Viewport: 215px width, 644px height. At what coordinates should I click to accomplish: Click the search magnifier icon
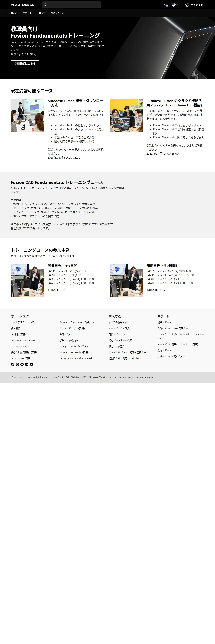coord(45,5)
